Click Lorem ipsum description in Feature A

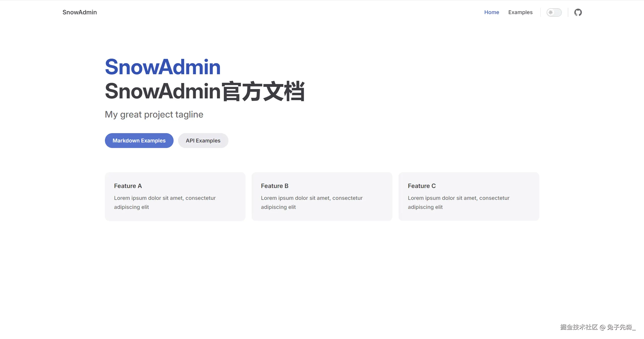(165, 203)
